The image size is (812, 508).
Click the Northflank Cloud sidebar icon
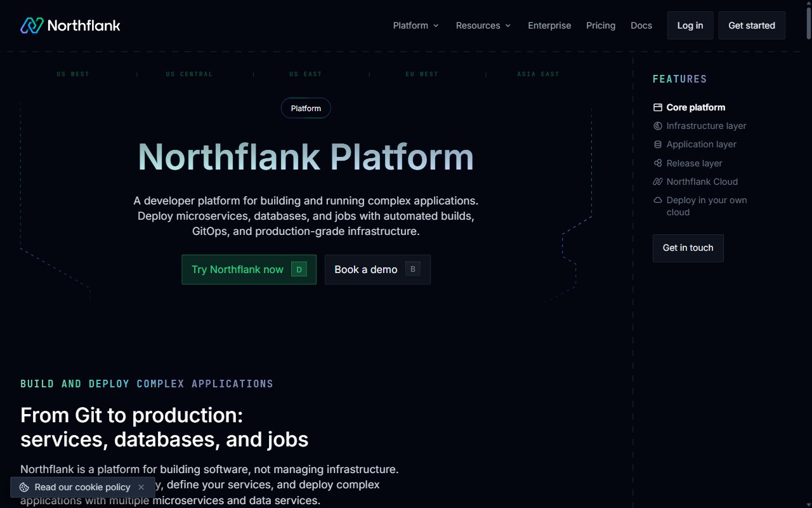658,182
